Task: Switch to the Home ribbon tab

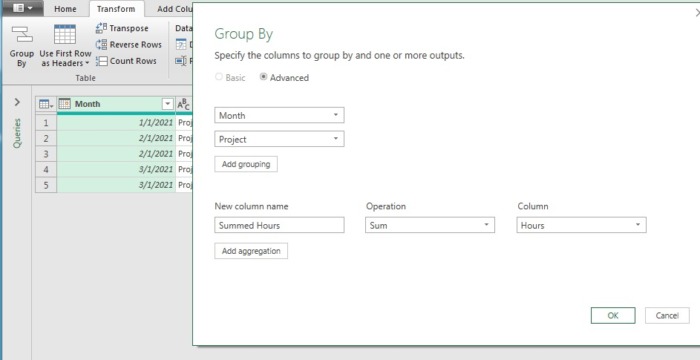Action: click(65, 9)
